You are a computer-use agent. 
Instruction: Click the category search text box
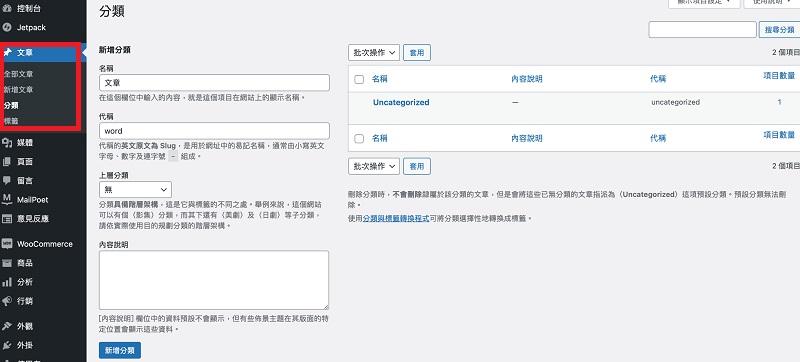703,30
